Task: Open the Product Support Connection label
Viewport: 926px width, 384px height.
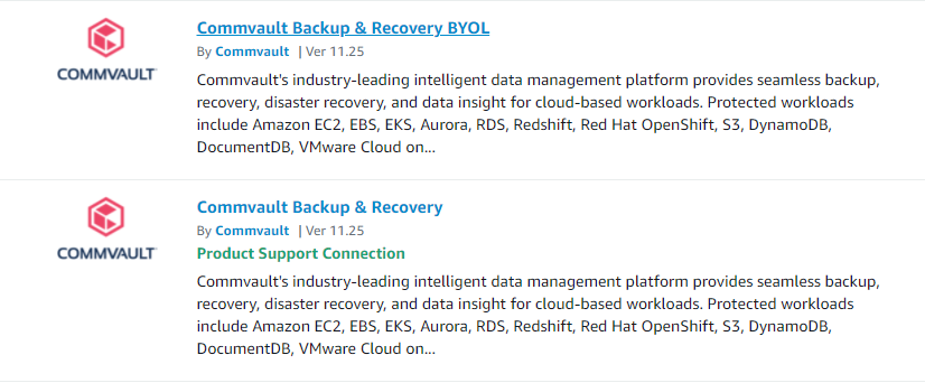Action: point(301,253)
